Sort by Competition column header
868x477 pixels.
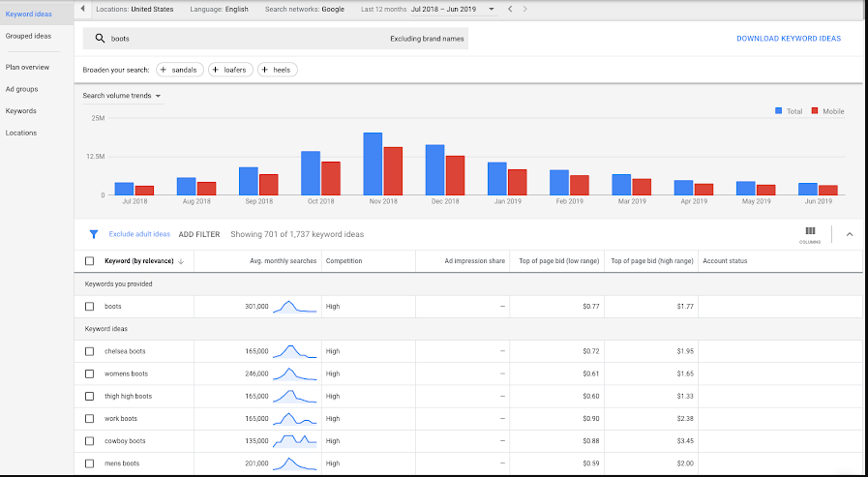coord(344,261)
